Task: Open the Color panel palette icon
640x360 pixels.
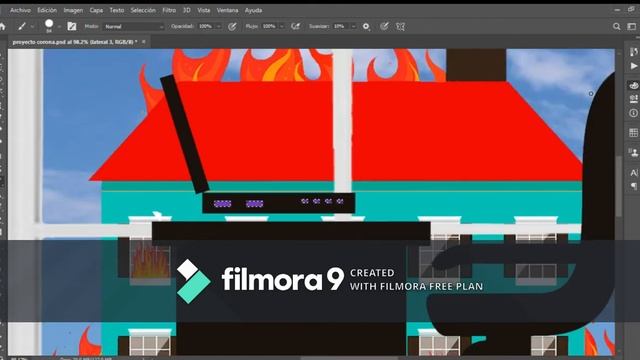Action: pos(633,85)
